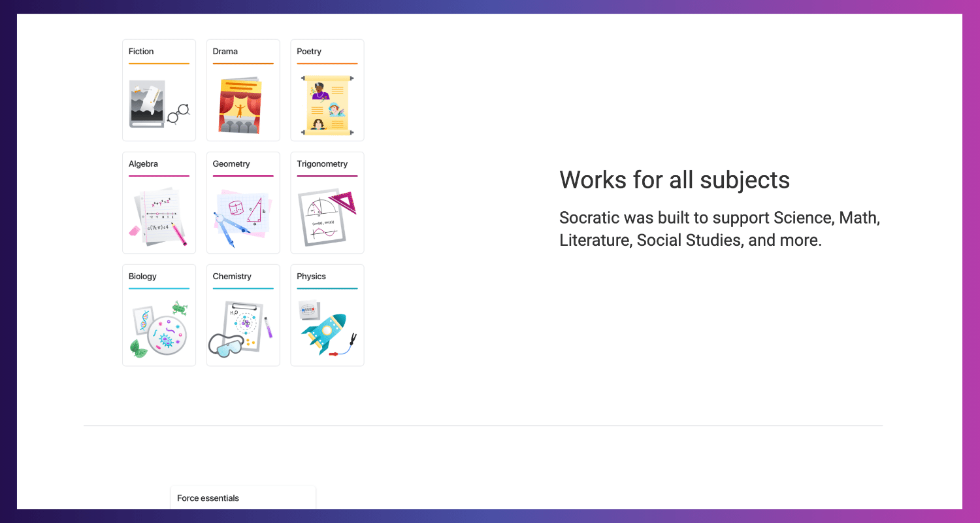980x523 pixels.
Task: Open the Force essentials card
Action: pyautogui.click(x=243, y=498)
